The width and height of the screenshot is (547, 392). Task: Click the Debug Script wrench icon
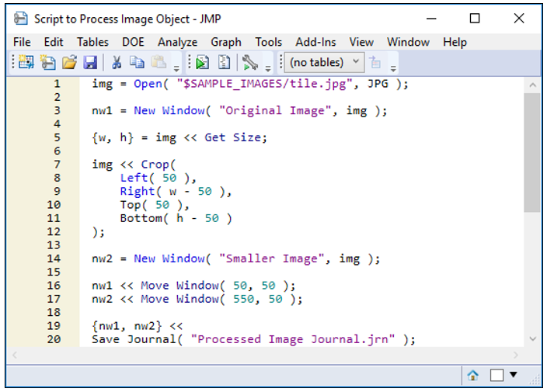click(x=249, y=62)
